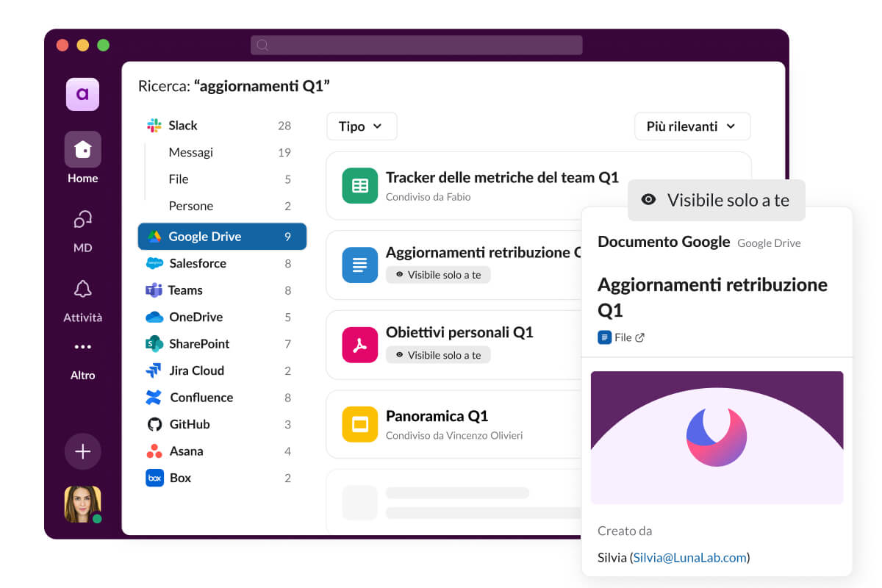The width and height of the screenshot is (882, 588).
Task: Click the plus create button in sidebar
Action: [82, 451]
